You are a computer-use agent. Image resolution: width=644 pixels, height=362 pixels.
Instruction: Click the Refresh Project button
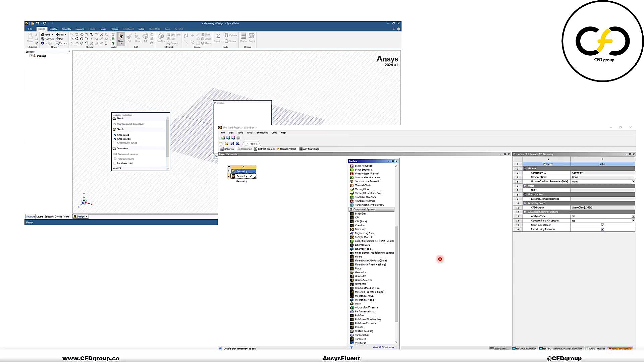(x=264, y=149)
